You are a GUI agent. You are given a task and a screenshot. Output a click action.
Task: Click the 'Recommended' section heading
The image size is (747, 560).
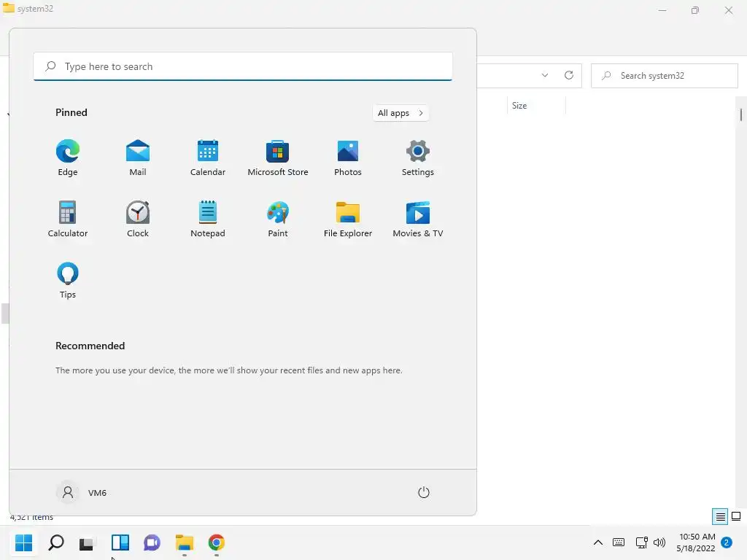[90, 346]
